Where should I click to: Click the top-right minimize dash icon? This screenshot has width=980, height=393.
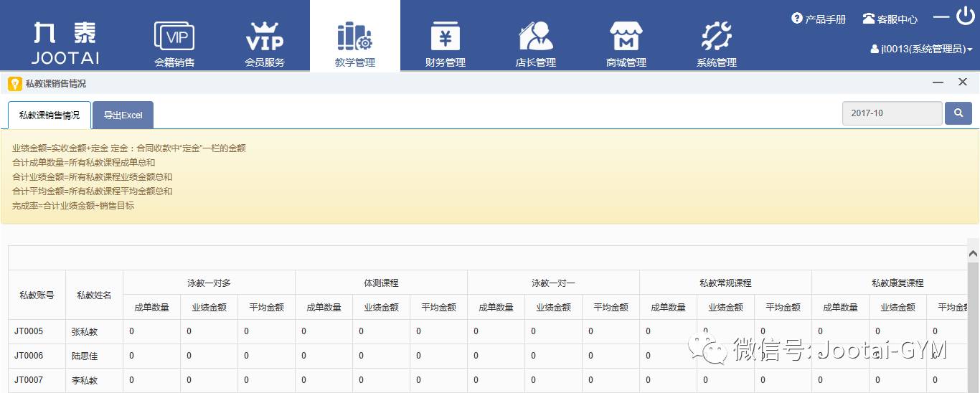point(941,17)
